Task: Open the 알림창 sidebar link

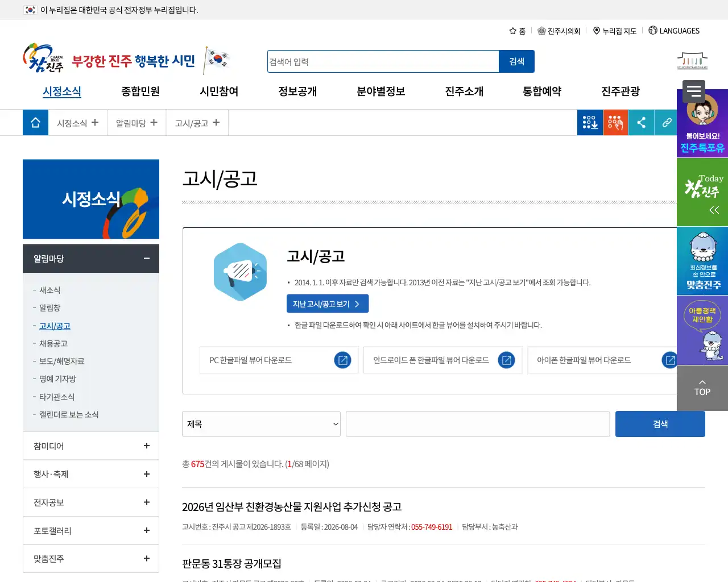Action: (x=49, y=307)
